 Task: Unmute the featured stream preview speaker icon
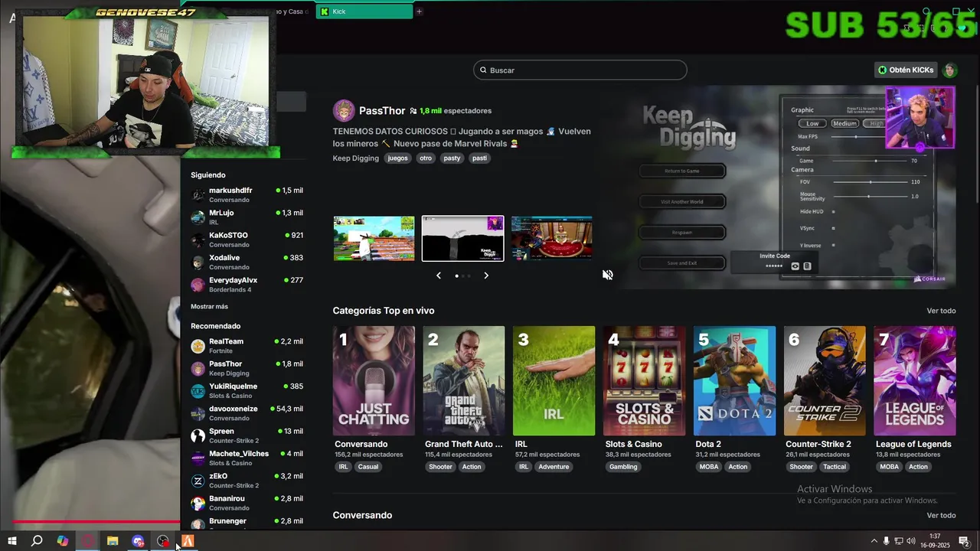(x=607, y=275)
